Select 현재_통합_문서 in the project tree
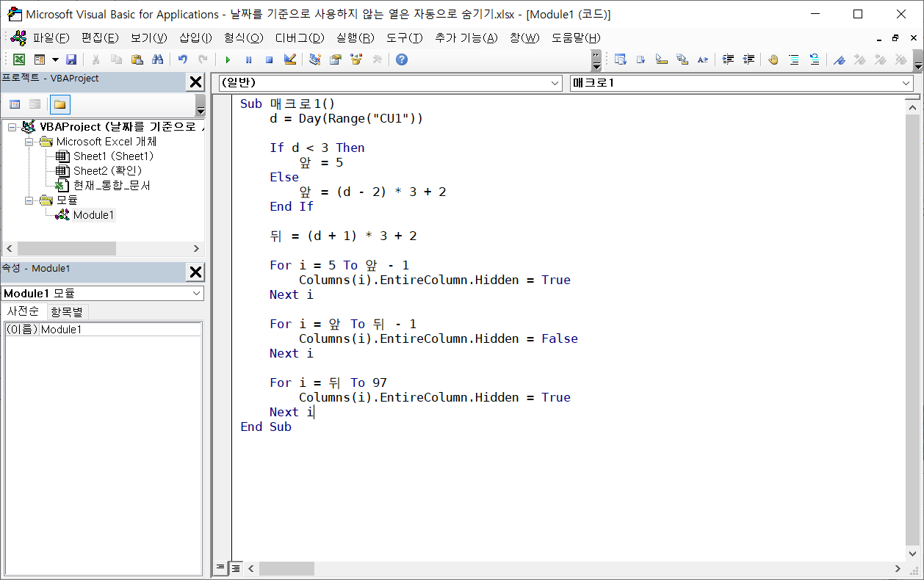The height and width of the screenshot is (580, 924). coord(112,186)
